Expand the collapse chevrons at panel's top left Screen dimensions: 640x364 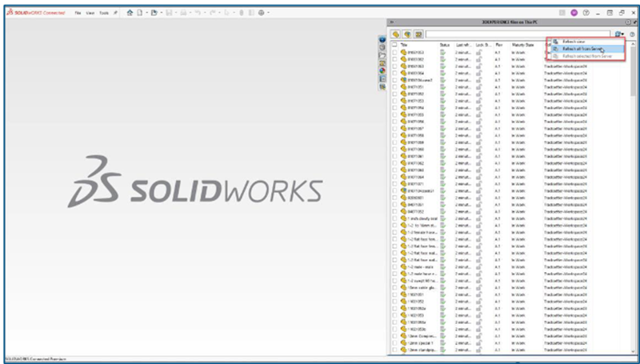tap(390, 22)
